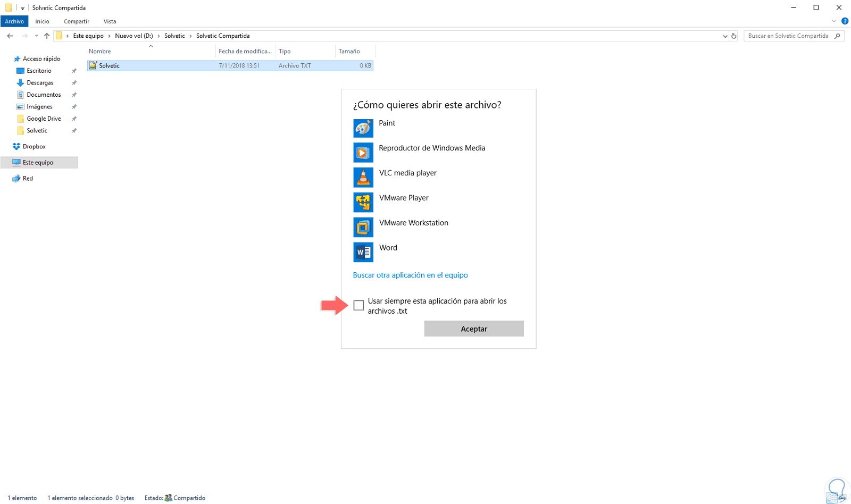Click the Solvetic Compartida breadcrumb segment
Viewport: 851px width, 504px height.
[x=223, y=36]
